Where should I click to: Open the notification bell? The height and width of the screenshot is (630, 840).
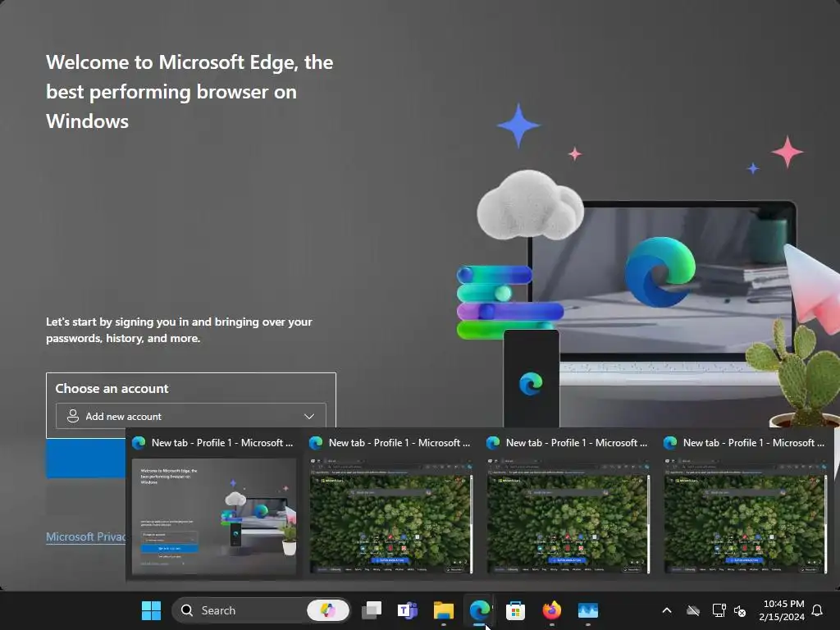(818, 610)
